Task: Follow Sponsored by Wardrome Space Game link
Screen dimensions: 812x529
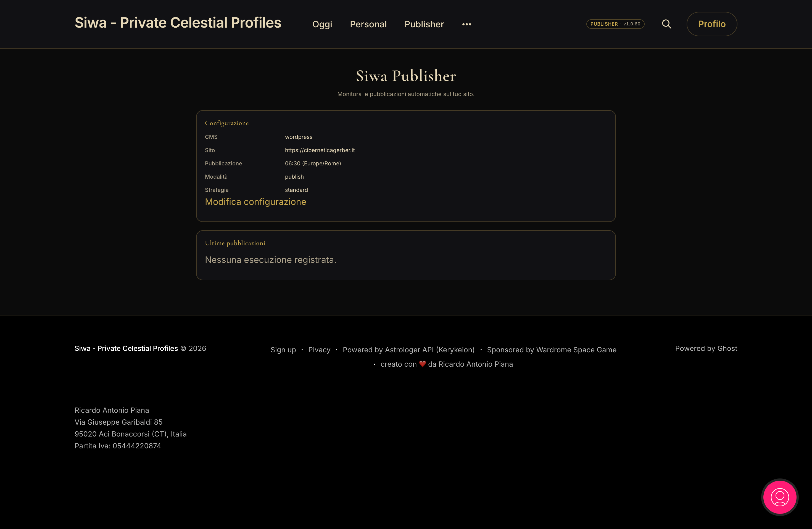Action: coord(551,350)
